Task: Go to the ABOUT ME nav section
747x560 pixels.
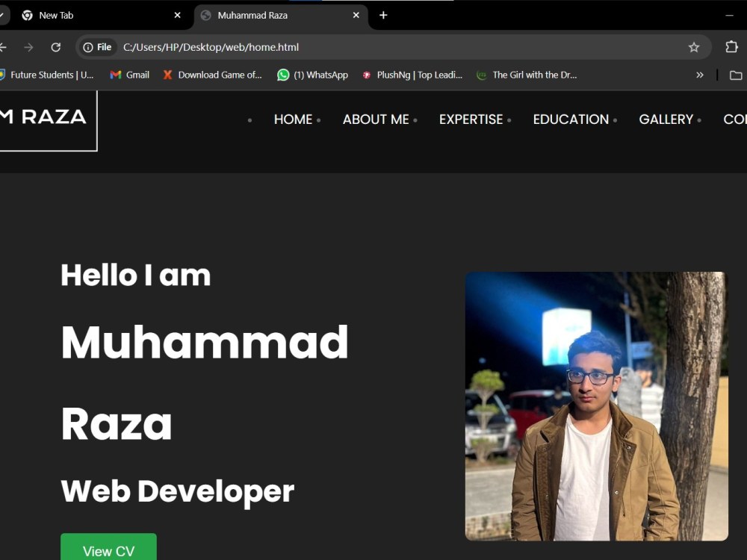Action: point(376,119)
